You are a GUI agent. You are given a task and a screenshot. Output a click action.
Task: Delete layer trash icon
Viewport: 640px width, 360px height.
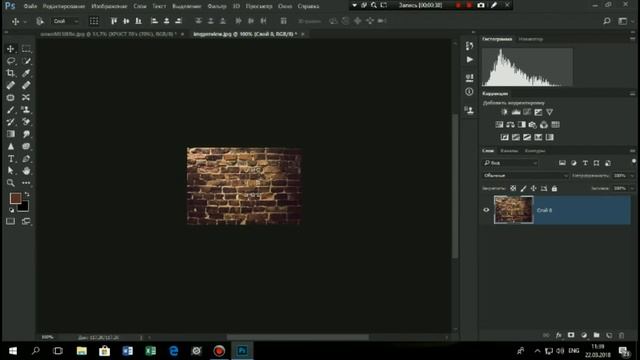pos(622,335)
